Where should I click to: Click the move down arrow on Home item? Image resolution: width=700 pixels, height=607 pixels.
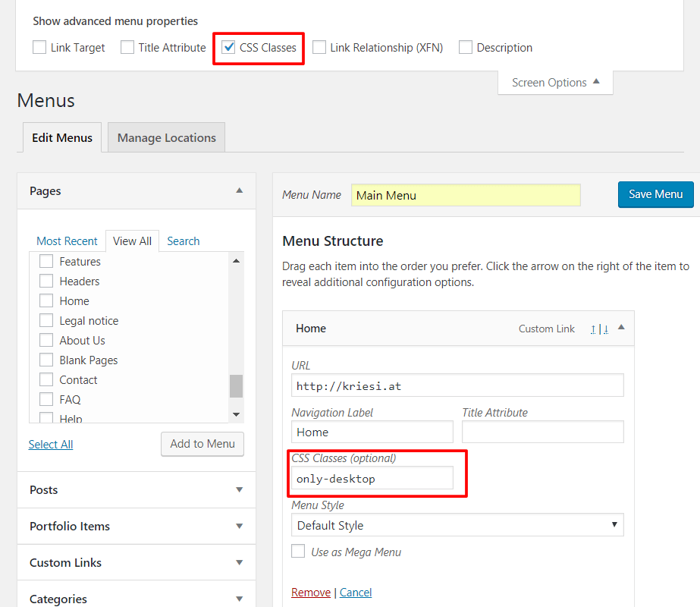(x=605, y=329)
